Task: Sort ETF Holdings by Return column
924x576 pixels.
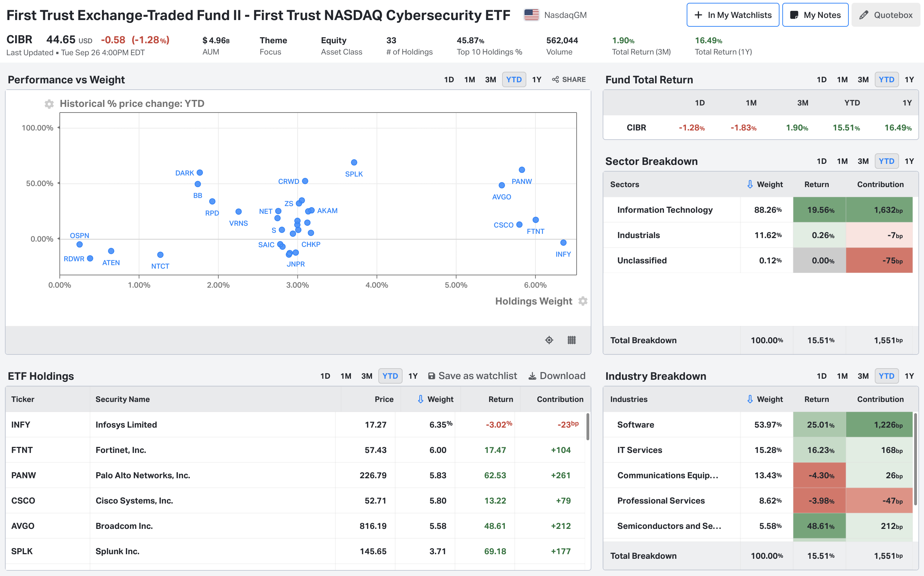Action: click(500, 399)
